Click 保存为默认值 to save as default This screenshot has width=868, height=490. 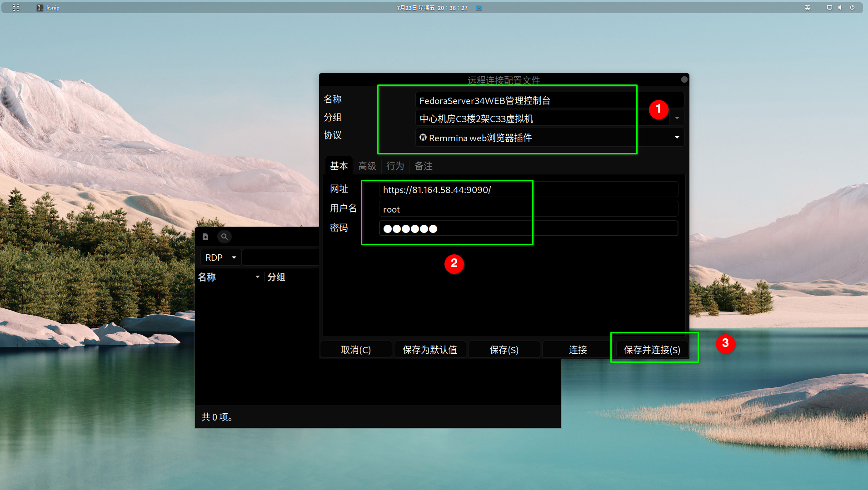(x=429, y=349)
